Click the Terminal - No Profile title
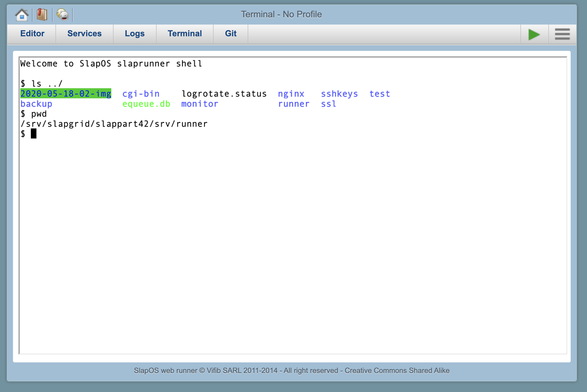The width and height of the screenshot is (587, 392). [281, 14]
